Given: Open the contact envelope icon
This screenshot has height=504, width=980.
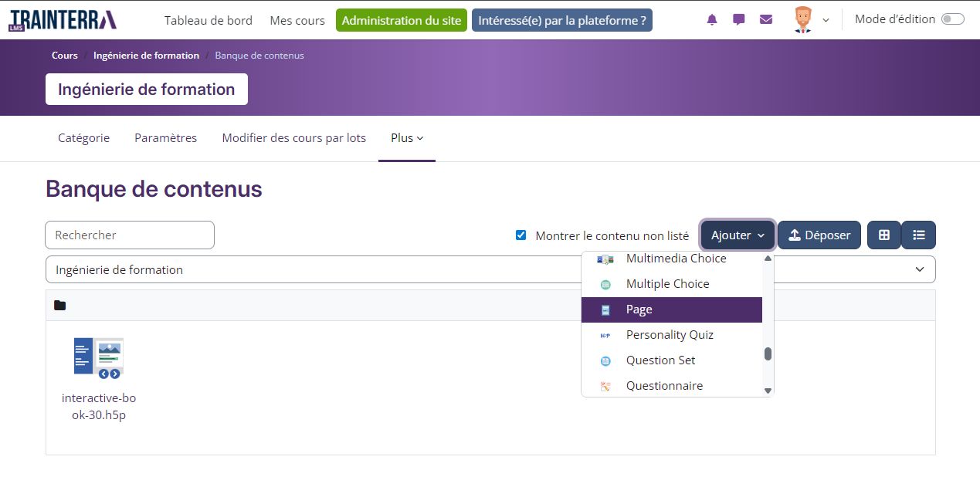Looking at the screenshot, I should pos(765,19).
